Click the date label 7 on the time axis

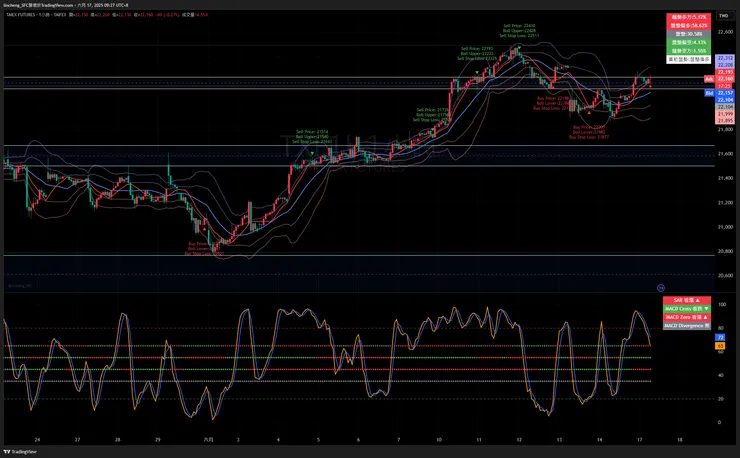398,440
